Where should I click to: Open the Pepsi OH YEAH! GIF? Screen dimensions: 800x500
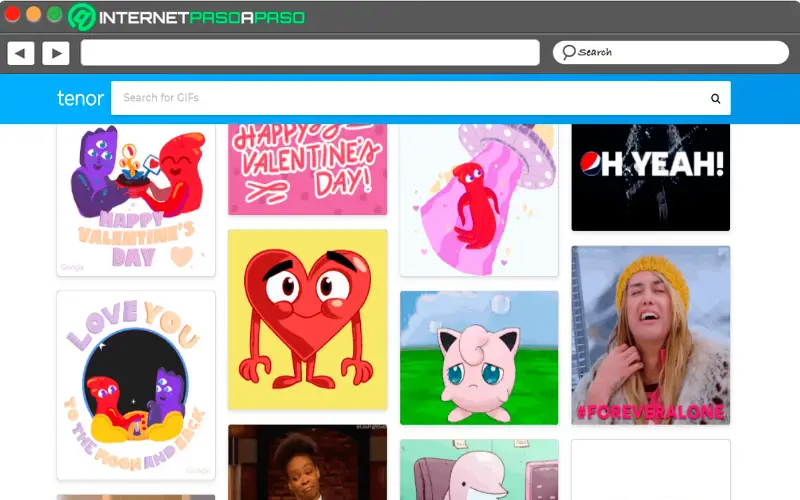651,177
